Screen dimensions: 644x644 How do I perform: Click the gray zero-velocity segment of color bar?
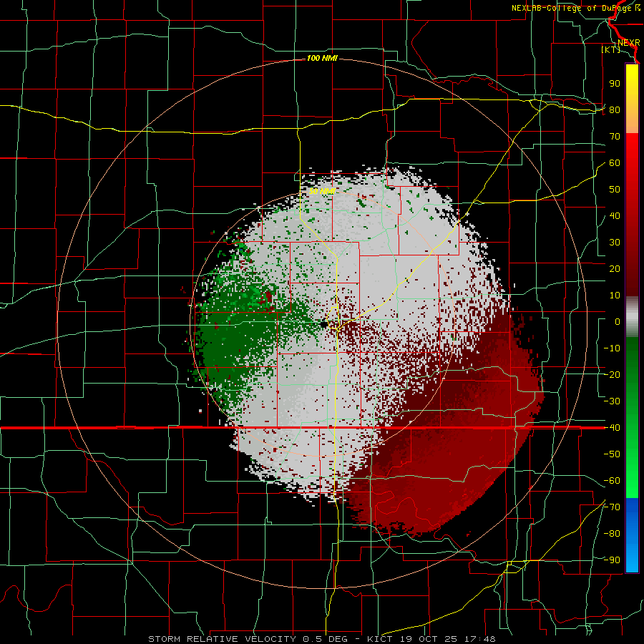632,317
